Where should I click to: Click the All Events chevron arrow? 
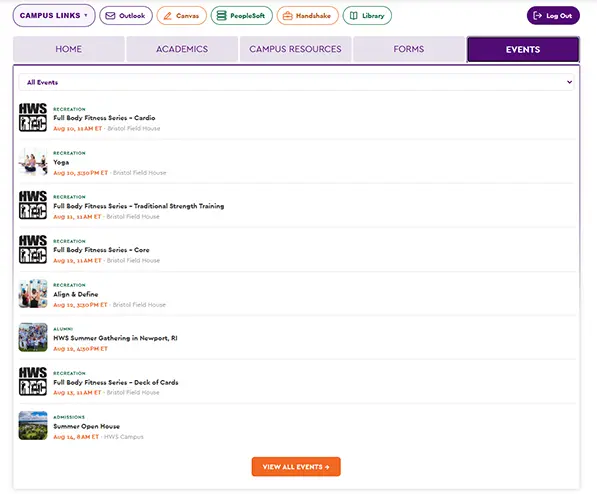(x=569, y=82)
